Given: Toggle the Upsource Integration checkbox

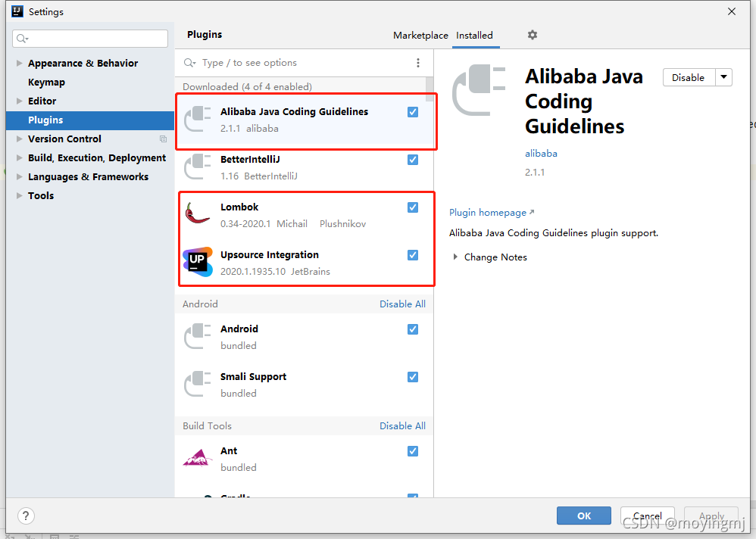Looking at the screenshot, I should click(413, 255).
